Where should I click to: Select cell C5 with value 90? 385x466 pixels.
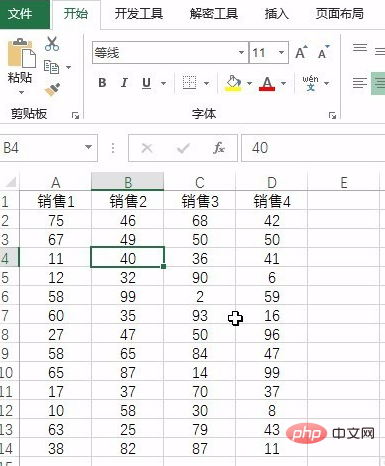pos(200,277)
